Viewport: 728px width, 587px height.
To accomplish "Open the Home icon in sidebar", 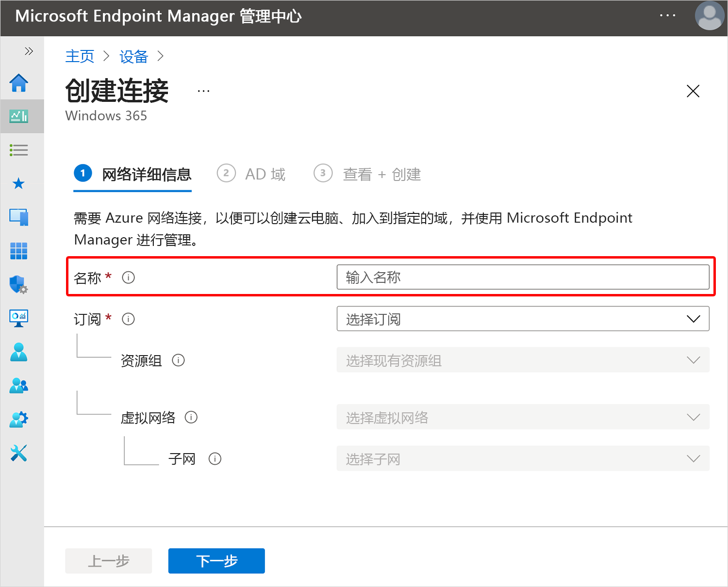I will coord(19,83).
